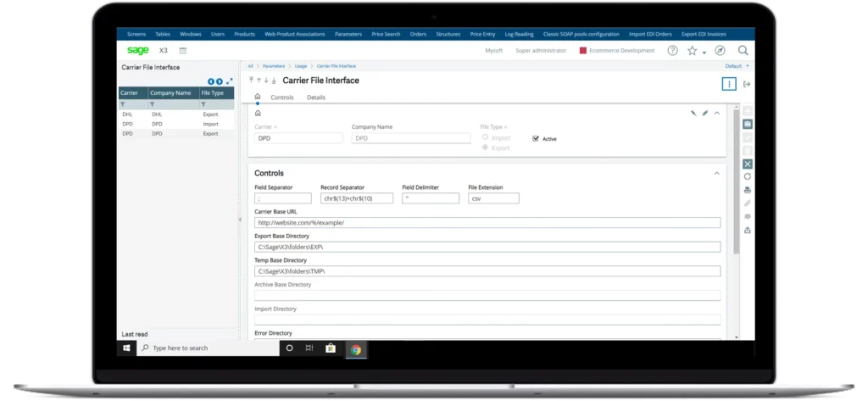This screenshot has width=868, height=401.
Task: Switch to the Details tab
Action: point(316,97)
